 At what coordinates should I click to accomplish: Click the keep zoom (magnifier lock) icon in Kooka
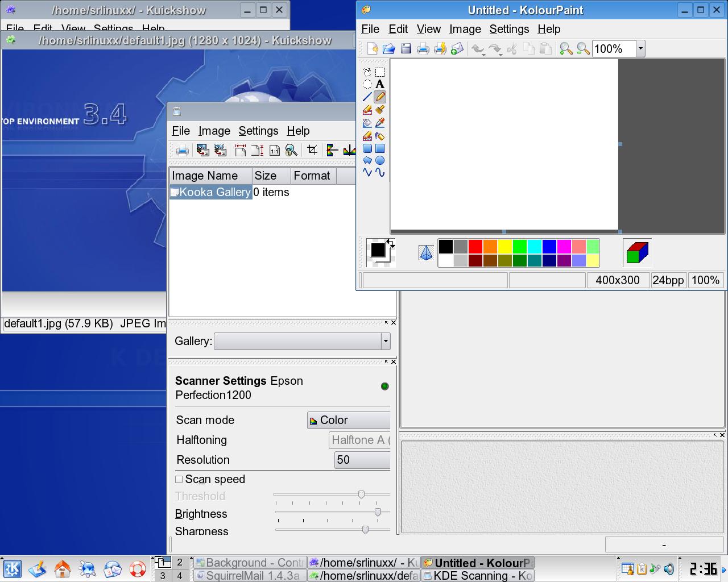[x=291, y=150]
